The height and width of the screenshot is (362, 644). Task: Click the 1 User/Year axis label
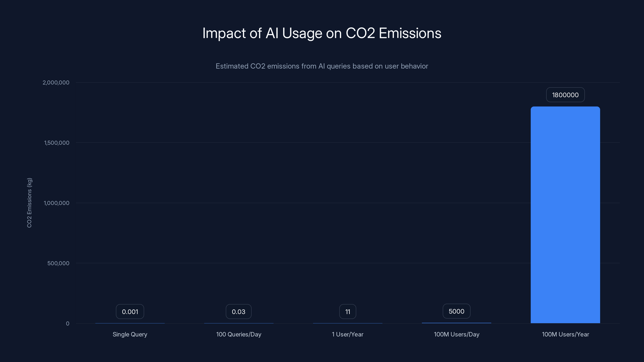click(348, 334)
